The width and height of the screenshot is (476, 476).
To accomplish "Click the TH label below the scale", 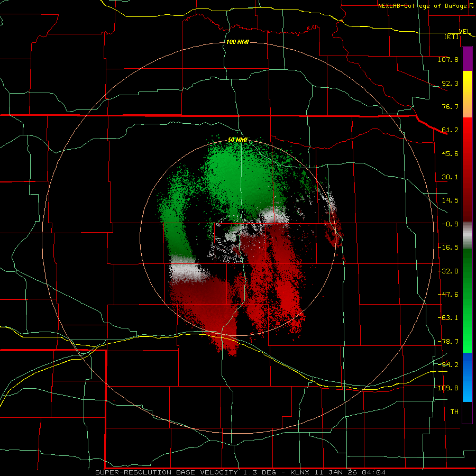I will (x=454, y=412).
